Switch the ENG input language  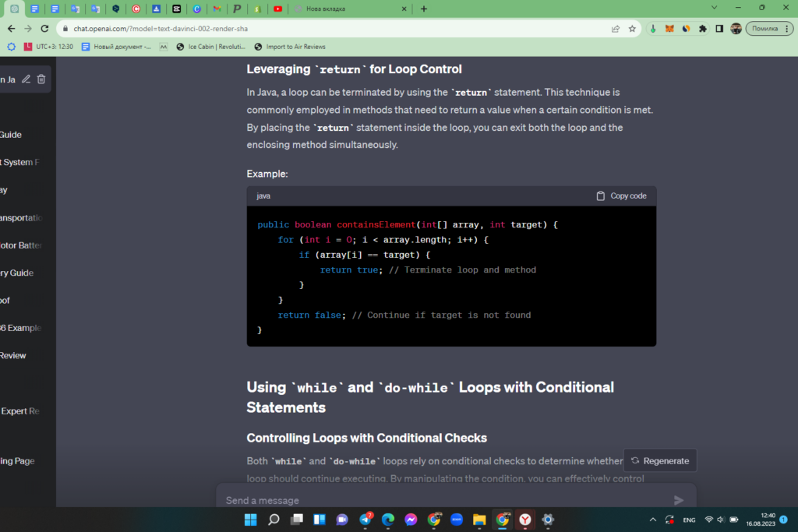click(689, 520)
